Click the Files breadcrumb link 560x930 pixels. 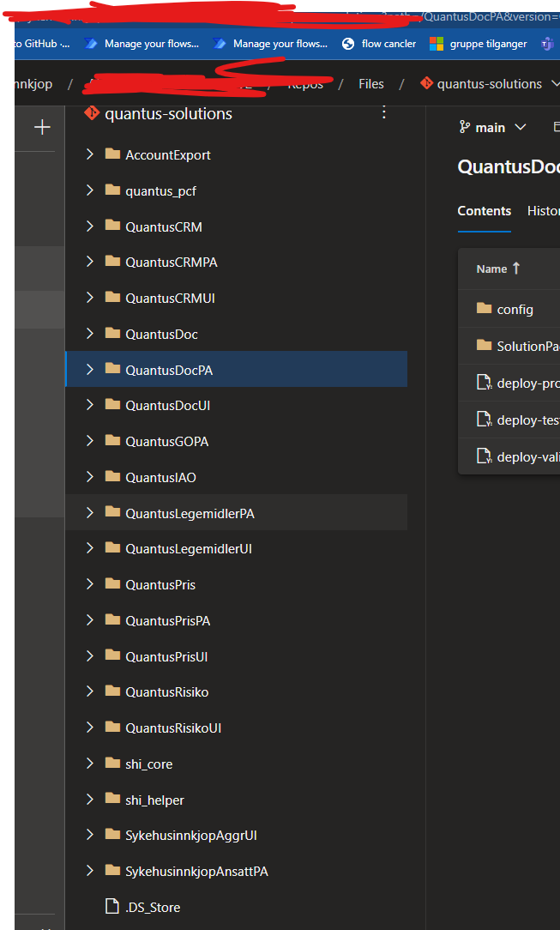(370, 83)
